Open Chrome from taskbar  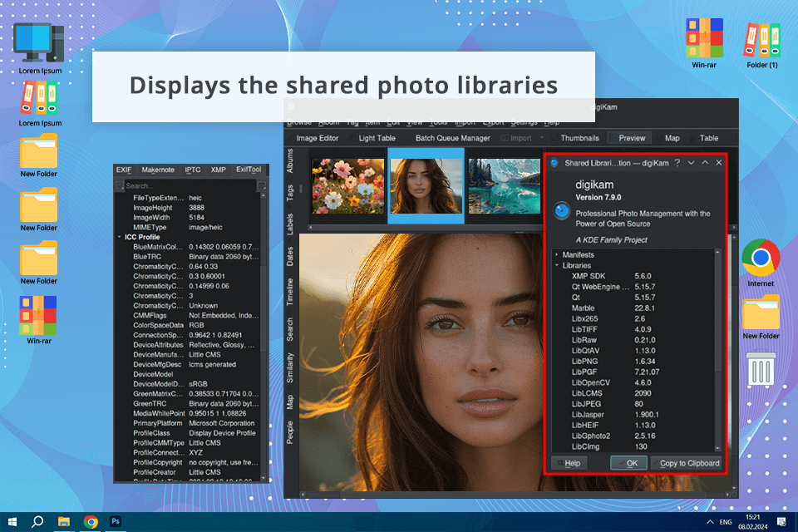[x=91, y=522]
